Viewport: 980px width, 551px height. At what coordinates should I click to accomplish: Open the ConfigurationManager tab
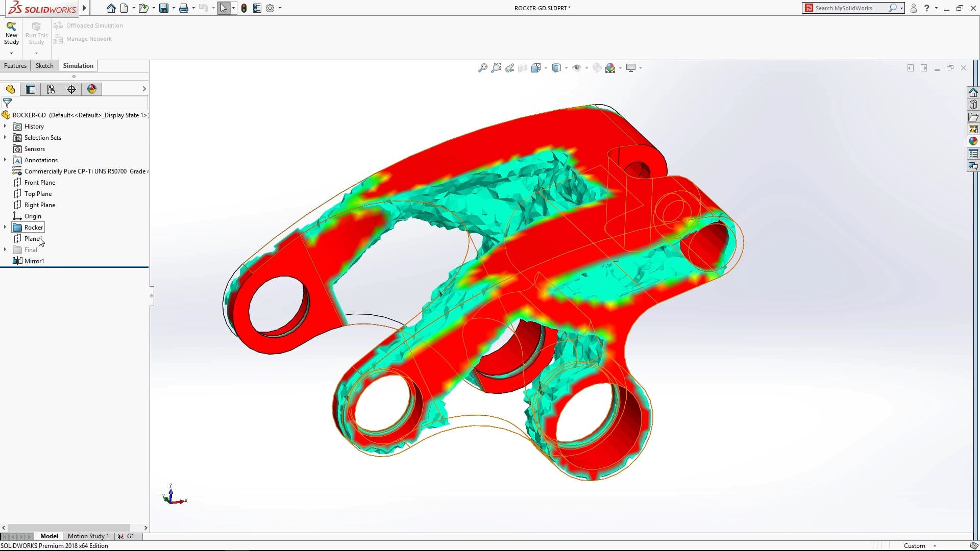(51, 89)
